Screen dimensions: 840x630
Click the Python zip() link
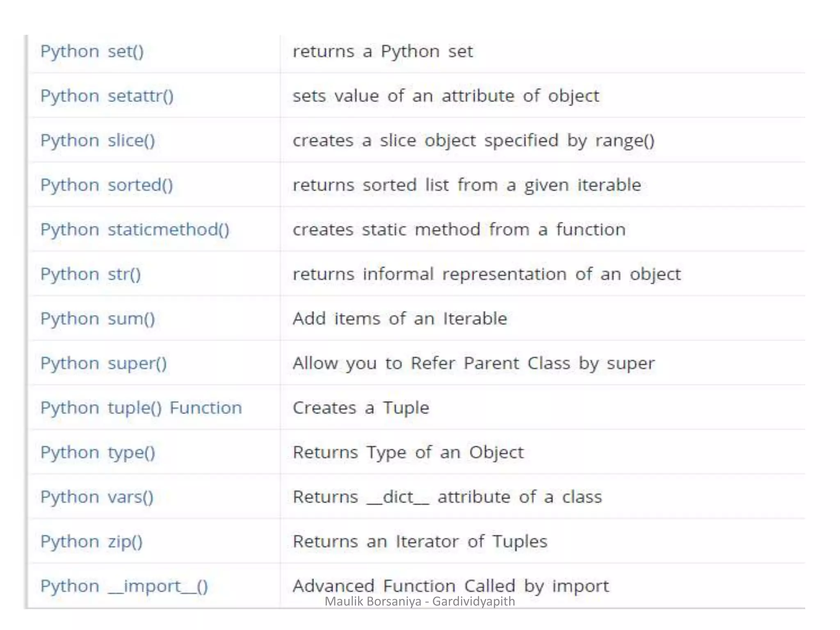(91, 542)
